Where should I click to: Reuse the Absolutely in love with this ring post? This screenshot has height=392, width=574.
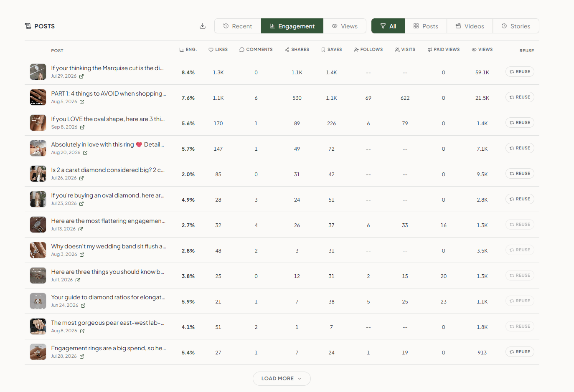(520, 148)
